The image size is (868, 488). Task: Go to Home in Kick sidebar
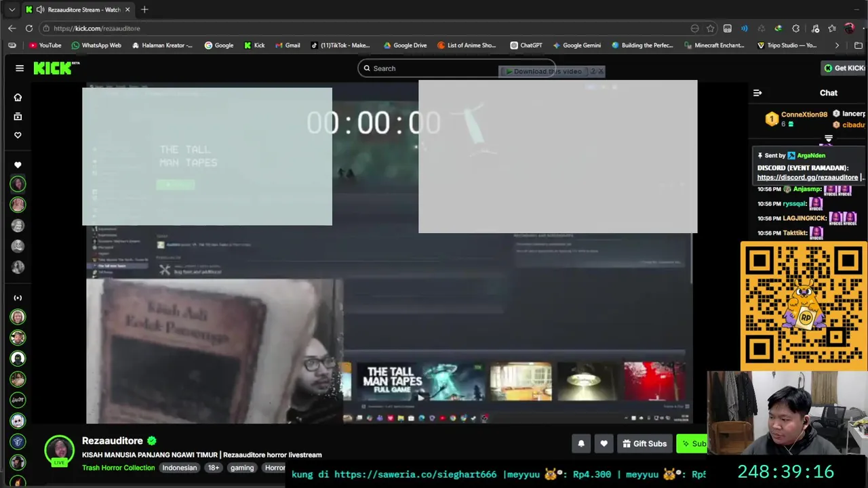pyautogui.click(x=18, y=98)
